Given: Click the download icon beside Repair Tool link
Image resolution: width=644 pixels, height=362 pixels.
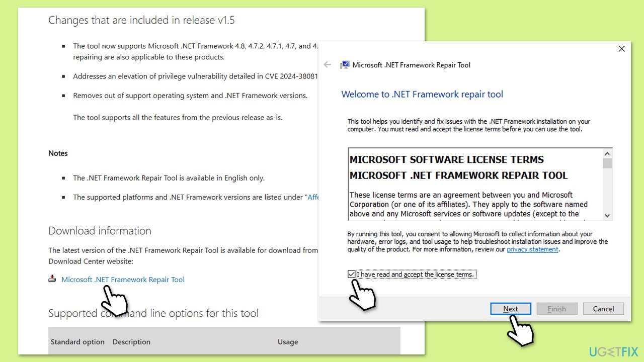Looking at the screenshot, I should [52, 279].
